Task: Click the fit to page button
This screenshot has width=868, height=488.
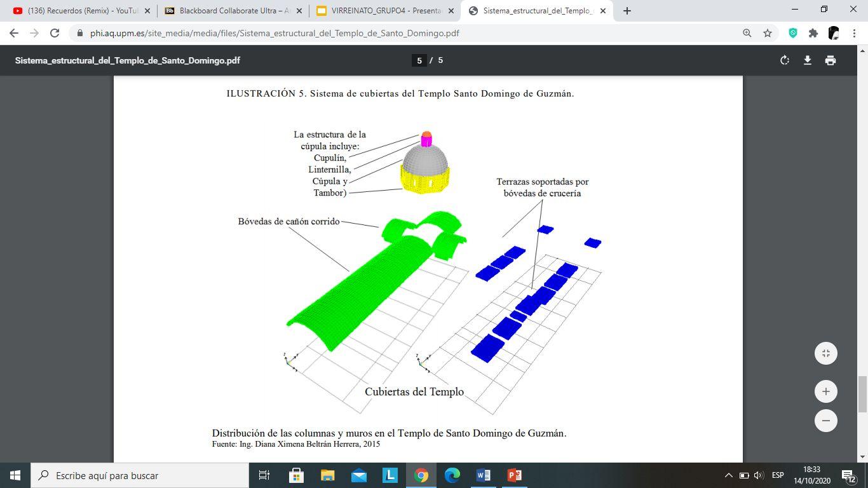Action: coord(826,353)
